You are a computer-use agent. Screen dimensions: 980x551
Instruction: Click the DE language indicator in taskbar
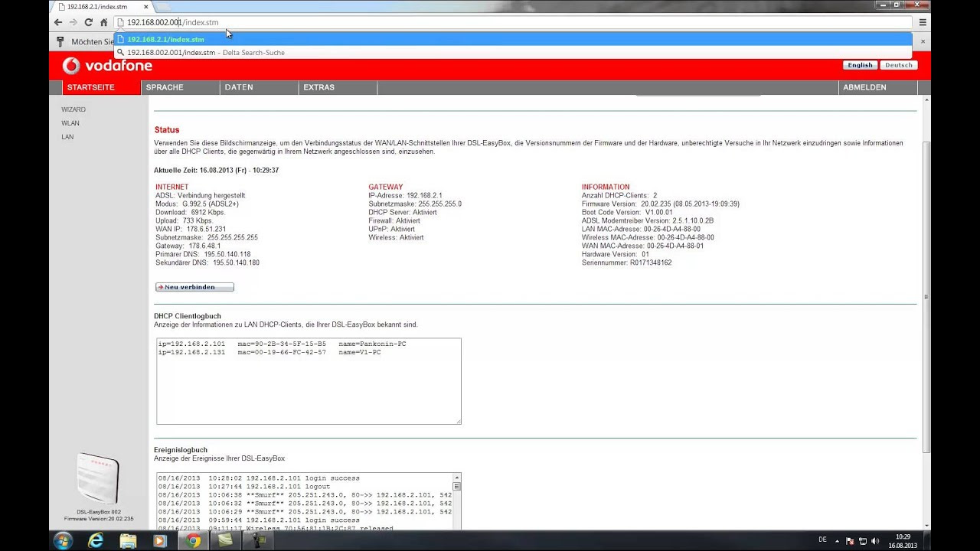[822, 540]
